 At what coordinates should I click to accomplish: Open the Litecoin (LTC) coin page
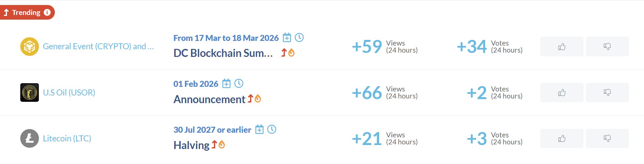67,138
